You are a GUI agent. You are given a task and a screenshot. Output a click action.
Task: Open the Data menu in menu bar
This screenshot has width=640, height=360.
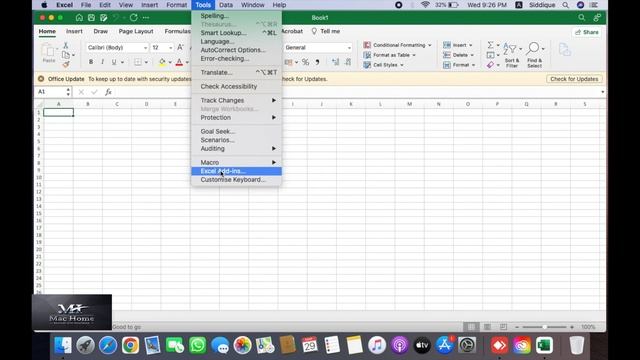click(x=226, y=5)
